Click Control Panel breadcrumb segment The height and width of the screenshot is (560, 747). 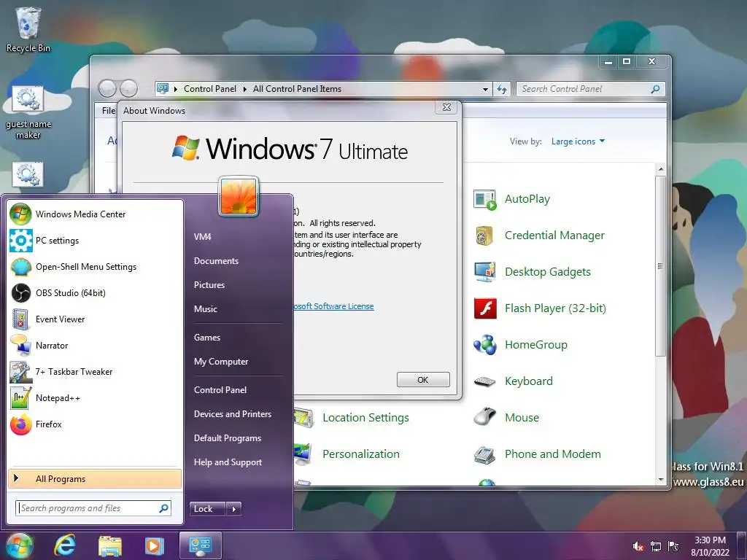pos(210,89)
